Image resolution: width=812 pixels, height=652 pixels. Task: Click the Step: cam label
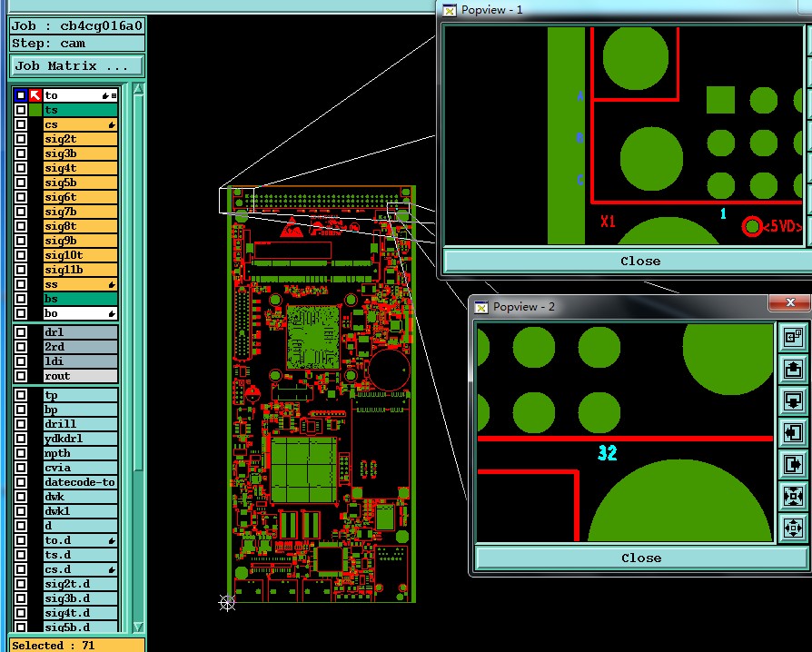coord(76,43)
